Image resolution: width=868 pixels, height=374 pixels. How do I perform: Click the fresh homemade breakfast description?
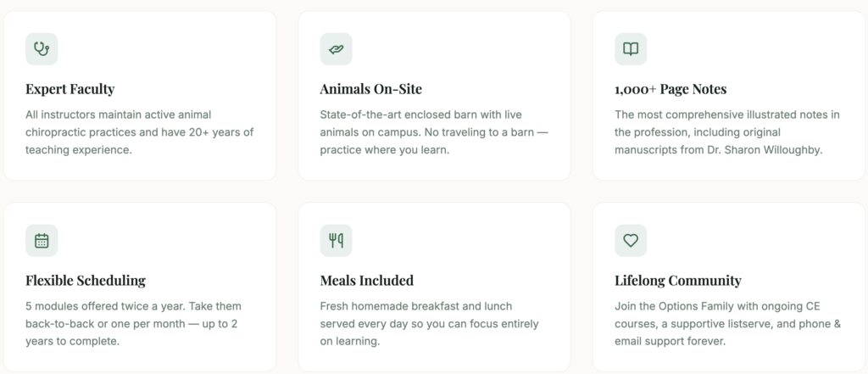tap(415, 305)
